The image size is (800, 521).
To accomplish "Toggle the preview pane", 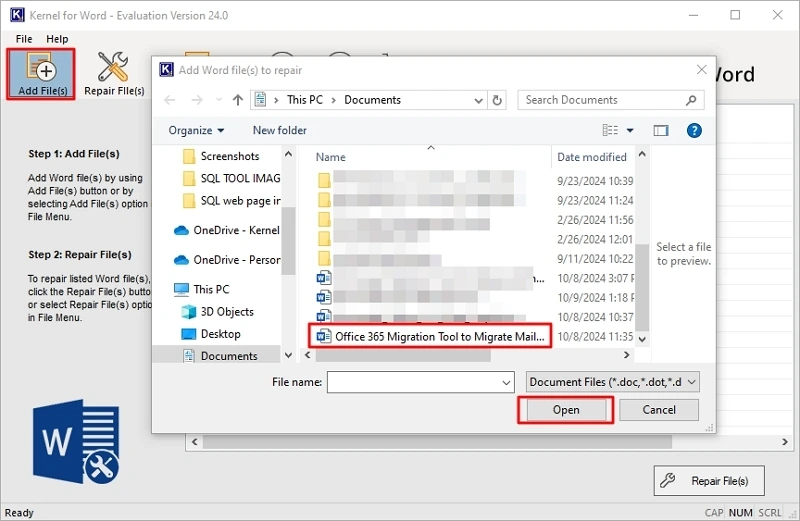I will [661, 131].
